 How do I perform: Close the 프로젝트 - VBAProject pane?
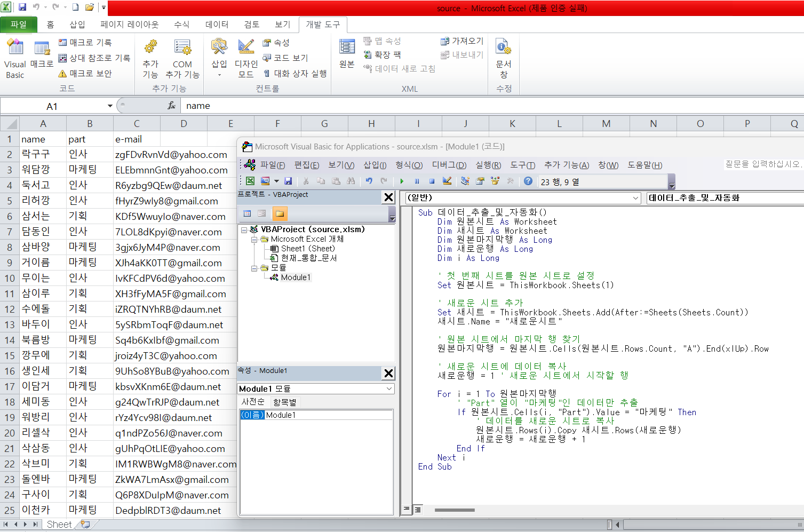tap(388, 197)
